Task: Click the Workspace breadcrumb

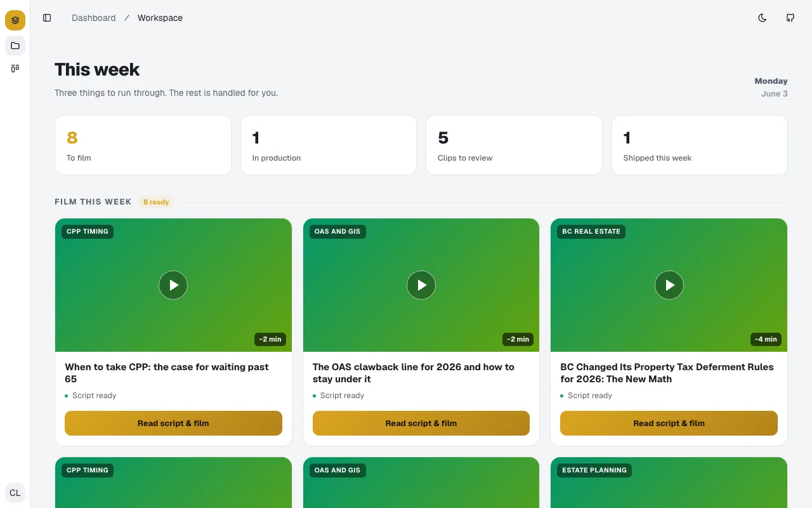Action: [160, 18]
